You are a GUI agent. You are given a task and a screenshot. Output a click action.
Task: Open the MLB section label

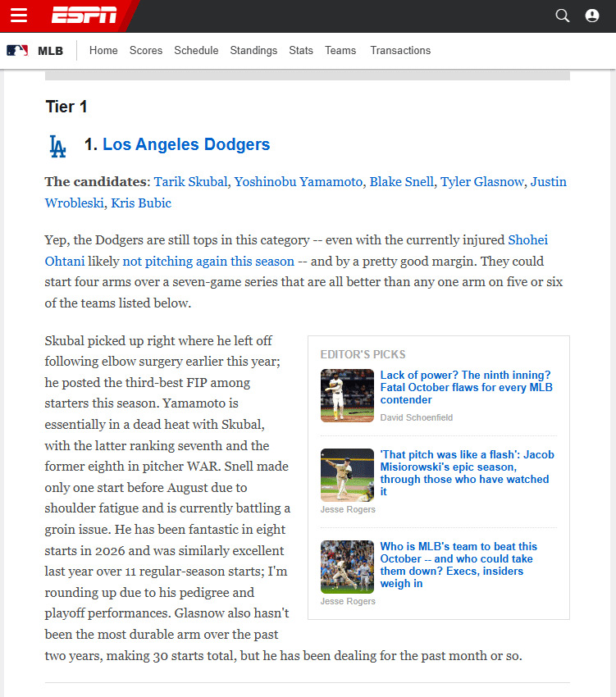pos(50,51)
